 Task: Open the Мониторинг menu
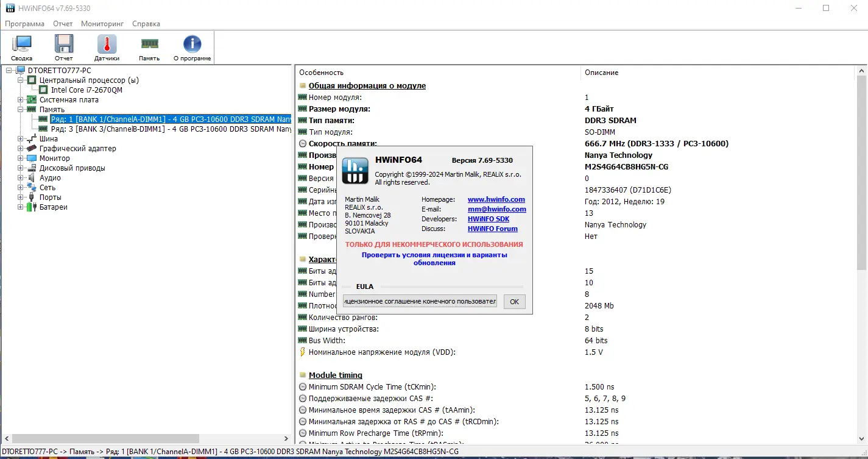102,24
